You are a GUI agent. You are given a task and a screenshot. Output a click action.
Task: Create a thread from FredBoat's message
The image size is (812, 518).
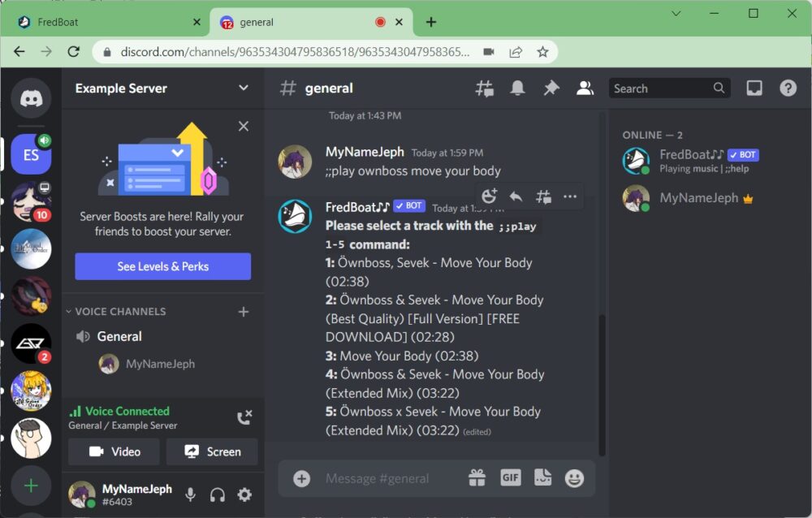click(x=543, y=196)
